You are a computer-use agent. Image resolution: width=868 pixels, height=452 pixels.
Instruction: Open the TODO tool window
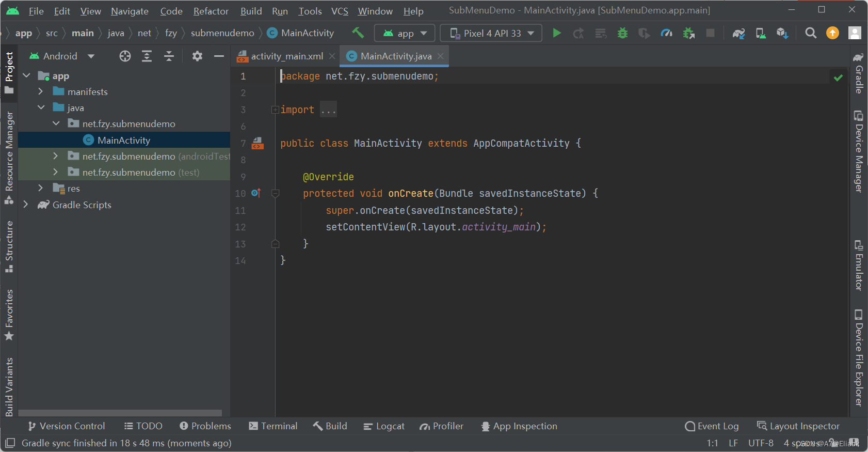click(x=143, y=426)
